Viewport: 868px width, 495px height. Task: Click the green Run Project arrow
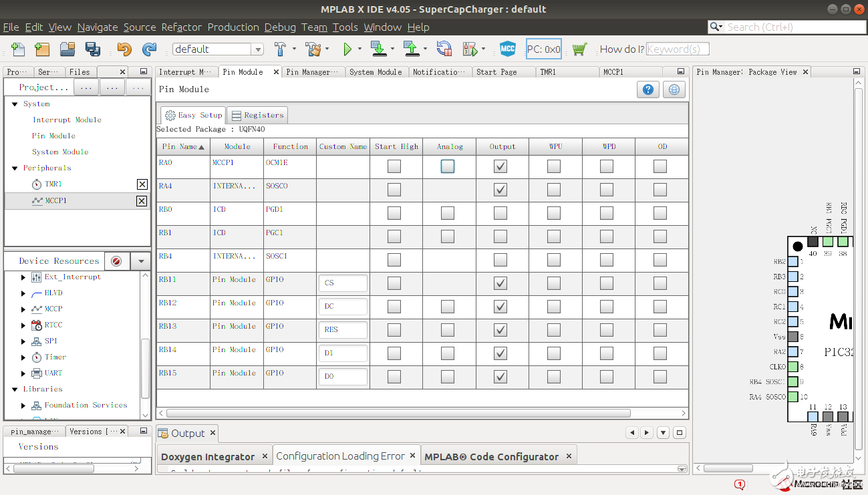point(347,49)
